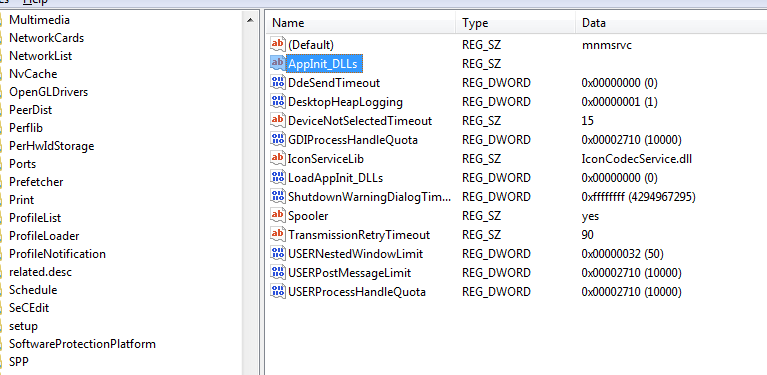Viewport: 767px width, 375px height.
Task: Select the OpenGLDrivers registry key
Action: coord(48,92)
